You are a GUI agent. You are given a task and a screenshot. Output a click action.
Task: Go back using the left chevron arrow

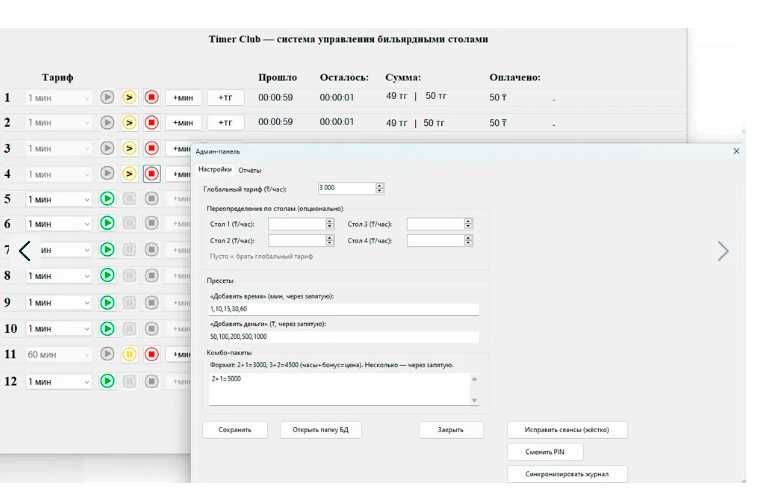24,251
